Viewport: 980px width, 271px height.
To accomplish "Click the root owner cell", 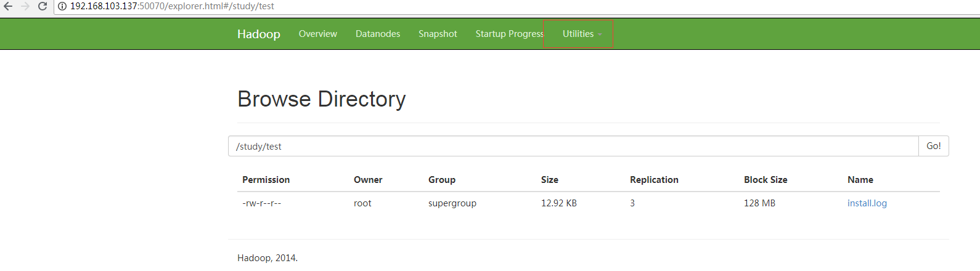I will coord(362,203).
